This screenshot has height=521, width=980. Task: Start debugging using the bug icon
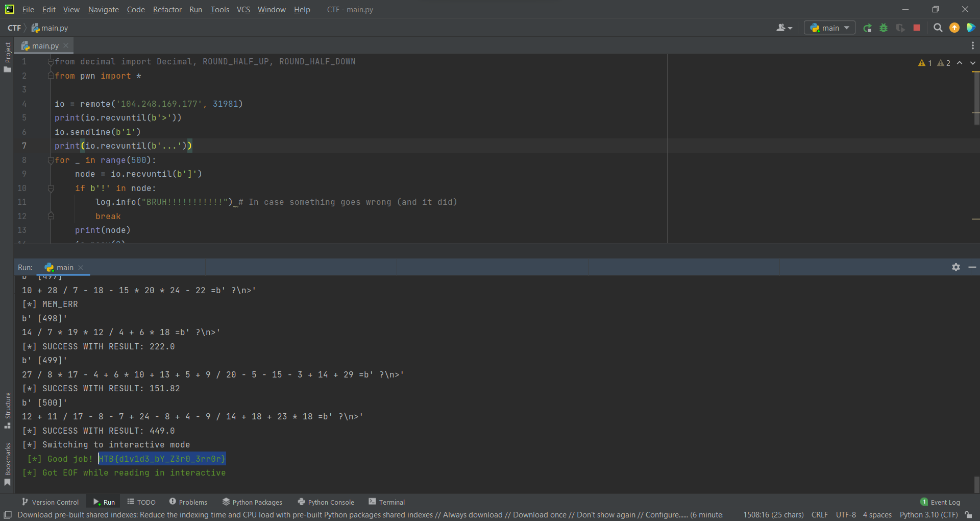pos(884,28)
